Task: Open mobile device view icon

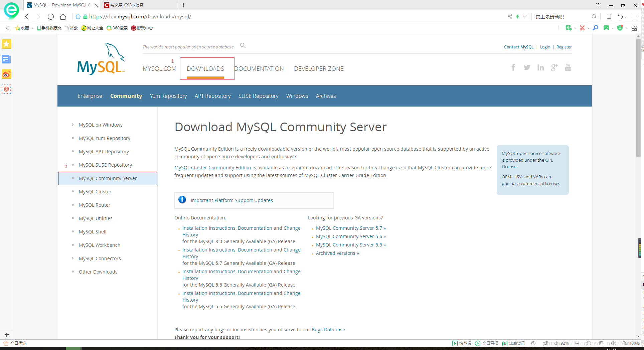Action: tap(609, 16)
